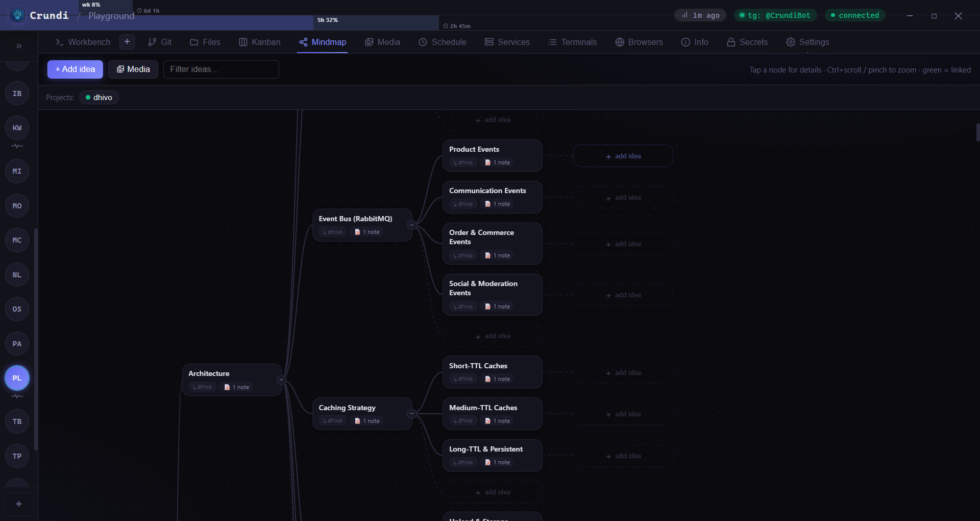Viewport: 980px width, 521px height.
Task: Open the MC workspace avatar
Action: click(x=17, y=240)
